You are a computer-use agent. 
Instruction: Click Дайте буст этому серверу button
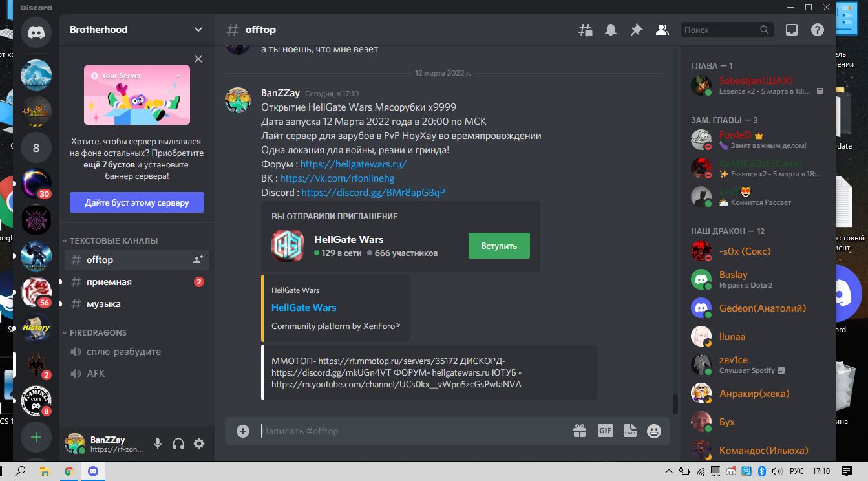point(137,202)
